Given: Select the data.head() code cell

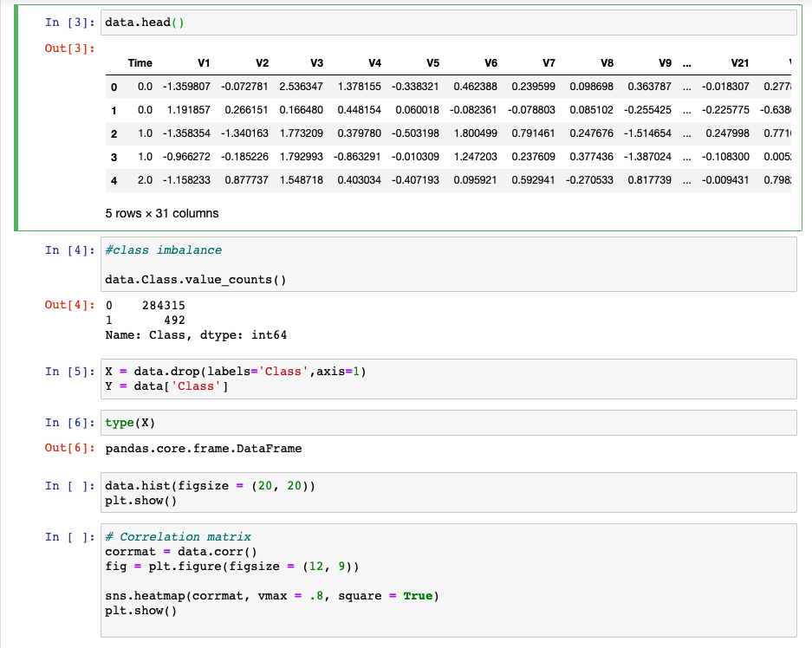Looking at the screenshot, I should click(x=449, y=23).
